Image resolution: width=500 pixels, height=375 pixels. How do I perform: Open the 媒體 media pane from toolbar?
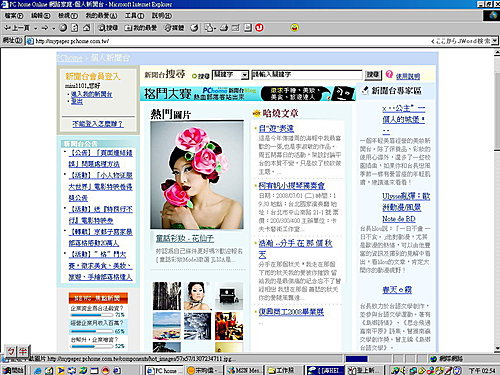pos(174,28)
